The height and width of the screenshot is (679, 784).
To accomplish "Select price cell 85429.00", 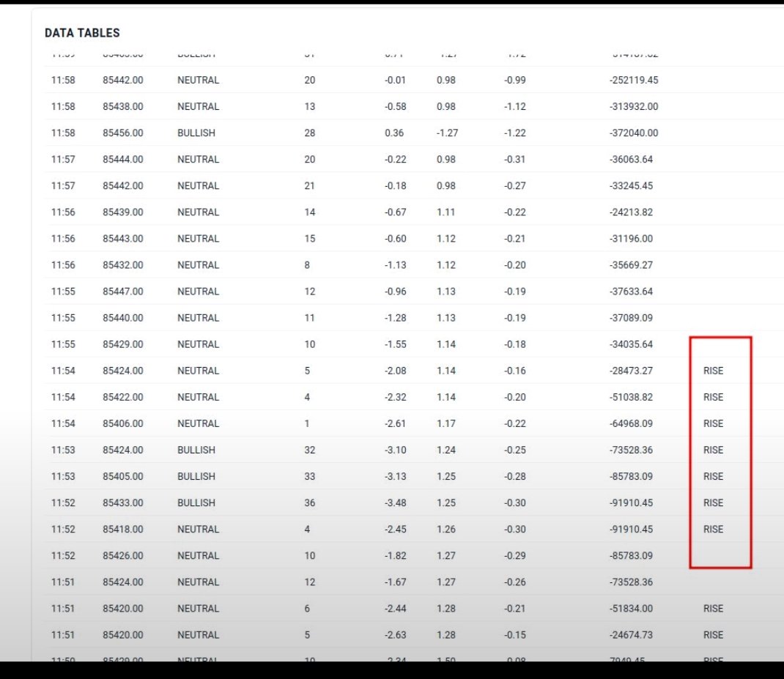I will 123,344.
